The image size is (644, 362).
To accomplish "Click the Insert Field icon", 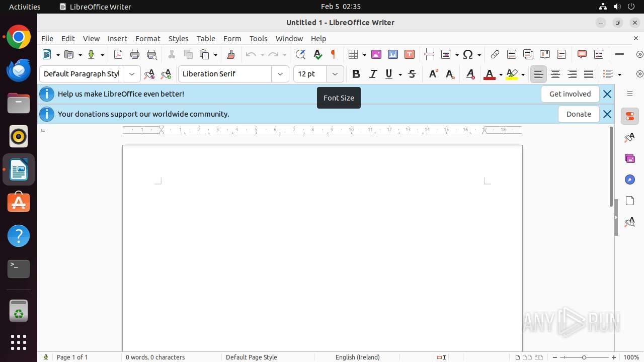I will (446, 55).
